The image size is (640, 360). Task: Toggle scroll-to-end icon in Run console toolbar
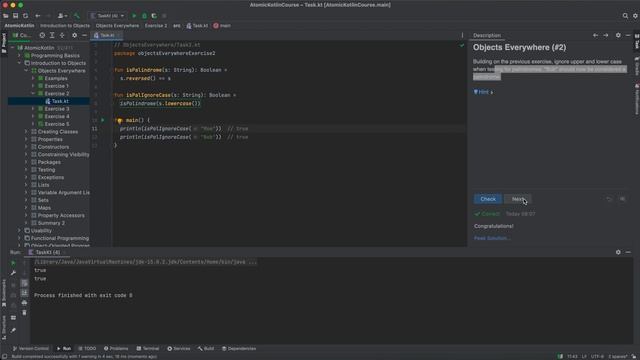24,293
